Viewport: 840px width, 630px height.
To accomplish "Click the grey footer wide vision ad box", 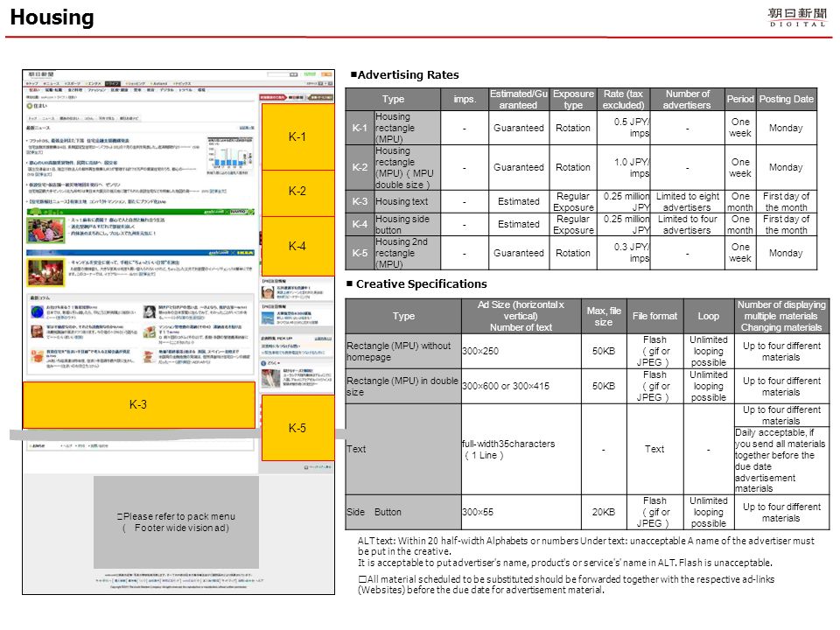I will point(176,521).
